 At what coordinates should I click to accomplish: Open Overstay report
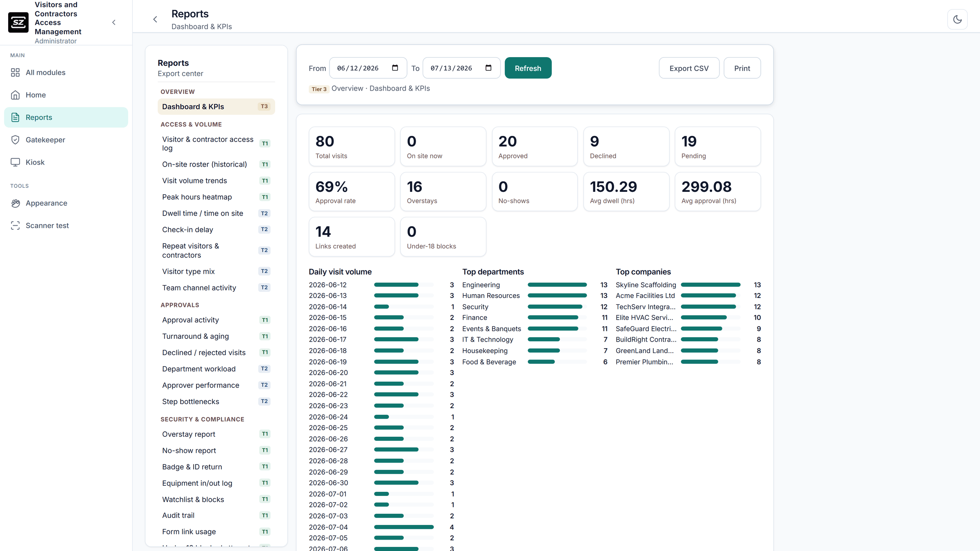click(216, 434)
